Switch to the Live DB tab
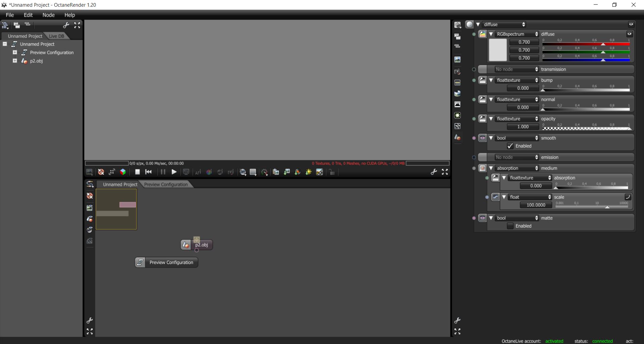 (x=56, y=36)
